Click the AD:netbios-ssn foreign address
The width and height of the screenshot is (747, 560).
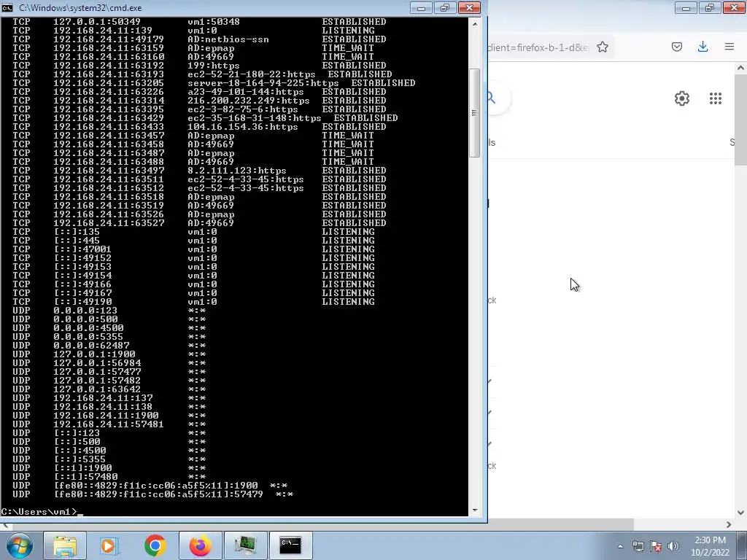pos(228,39)
